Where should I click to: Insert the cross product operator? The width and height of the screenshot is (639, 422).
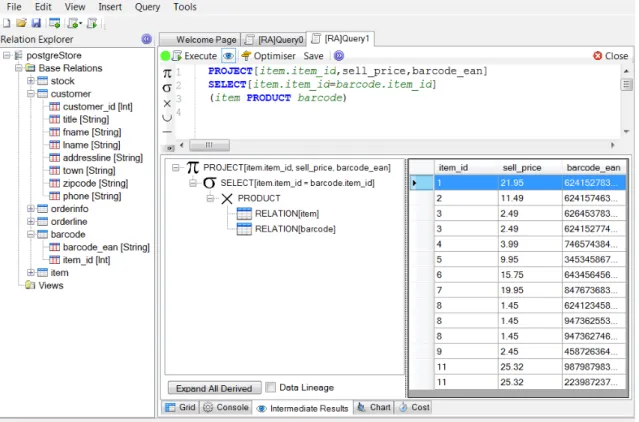[167, 103]
